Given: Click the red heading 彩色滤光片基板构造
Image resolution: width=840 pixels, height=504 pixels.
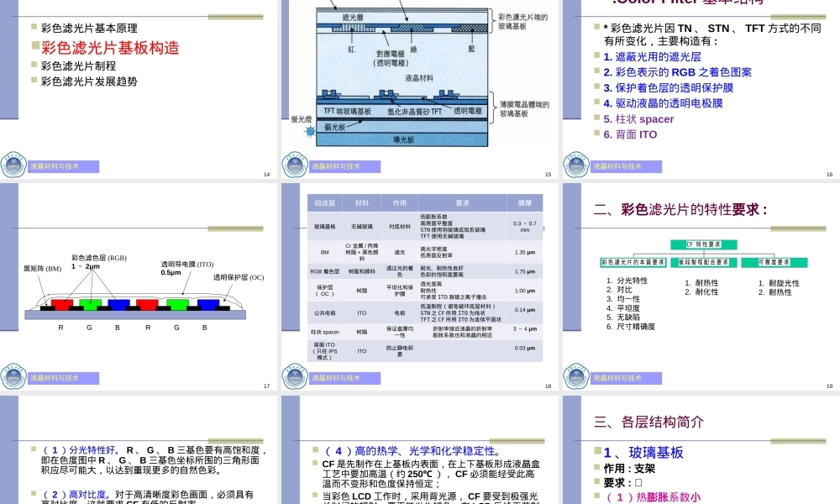Looking at the screenshot, I should click(x=110, y=48).
